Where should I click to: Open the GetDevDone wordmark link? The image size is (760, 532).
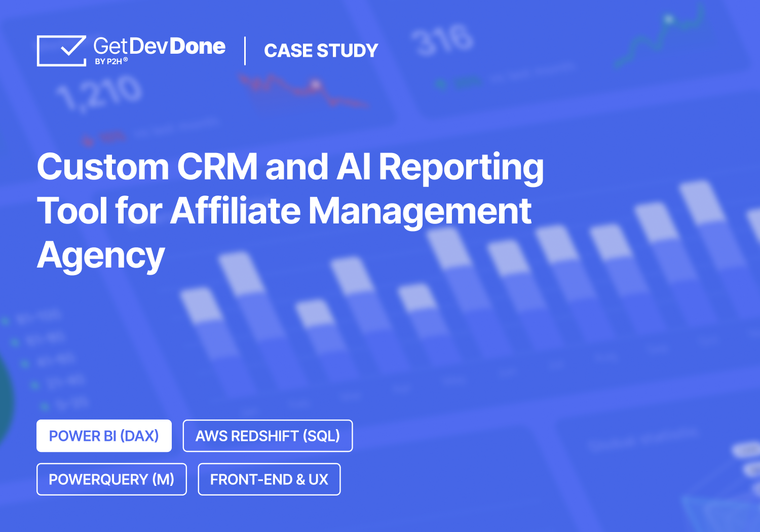159,46
